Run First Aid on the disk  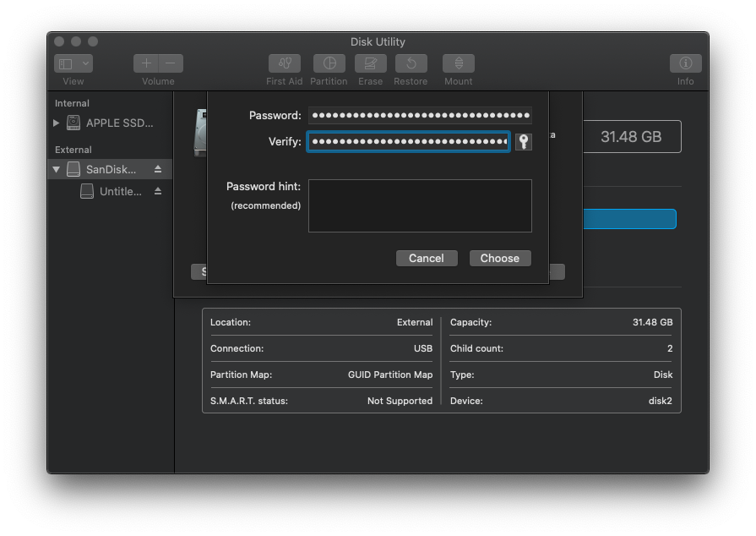pos(284,63)
